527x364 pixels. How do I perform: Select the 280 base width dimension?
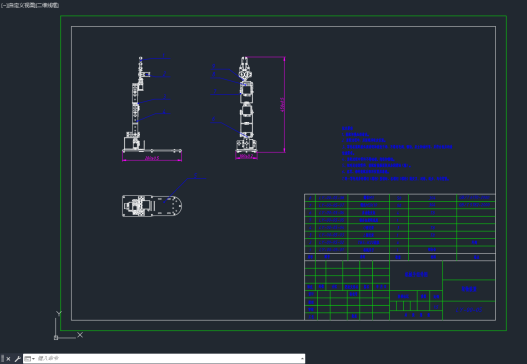coord(152,158)
